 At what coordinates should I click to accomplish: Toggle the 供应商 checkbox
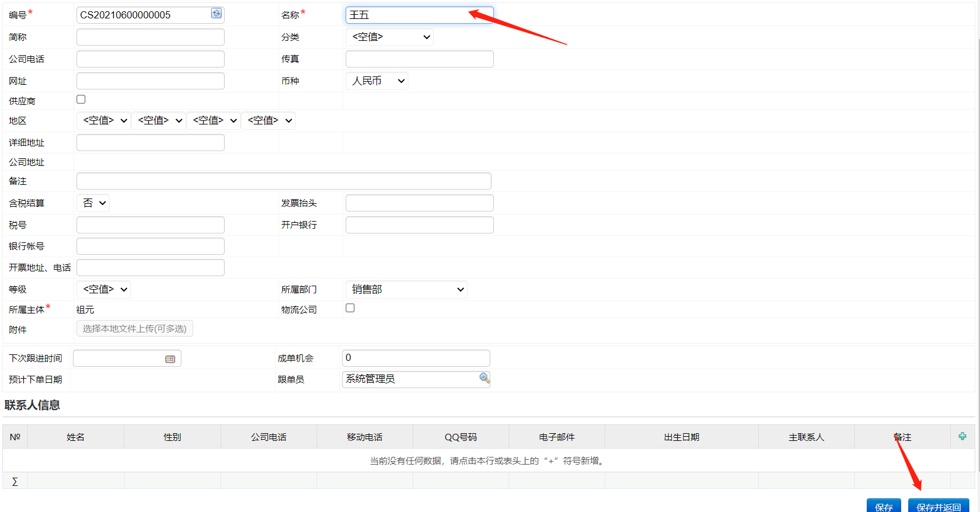81,100
